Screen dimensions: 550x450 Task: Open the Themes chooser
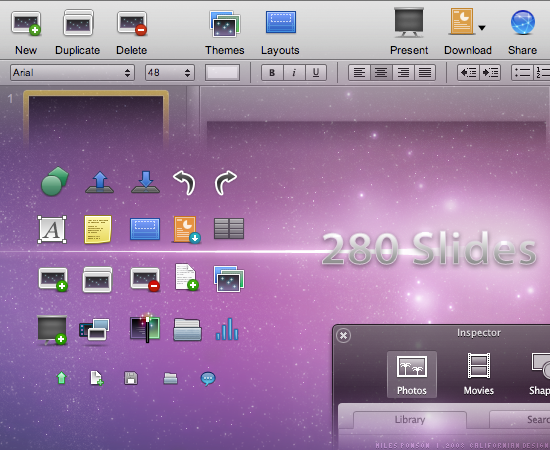coord(224,24)
